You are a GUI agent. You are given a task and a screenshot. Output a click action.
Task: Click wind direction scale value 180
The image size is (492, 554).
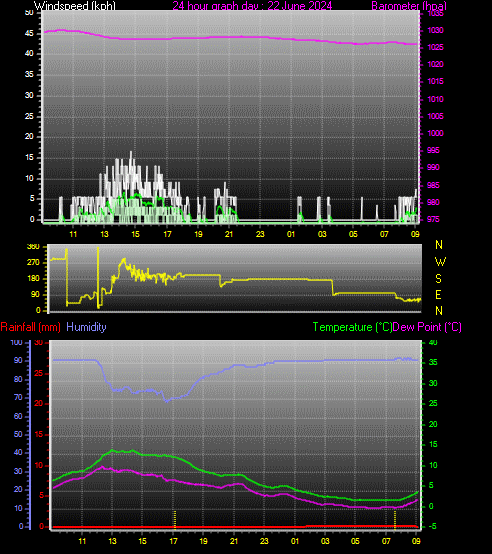(x=34, y=278)
